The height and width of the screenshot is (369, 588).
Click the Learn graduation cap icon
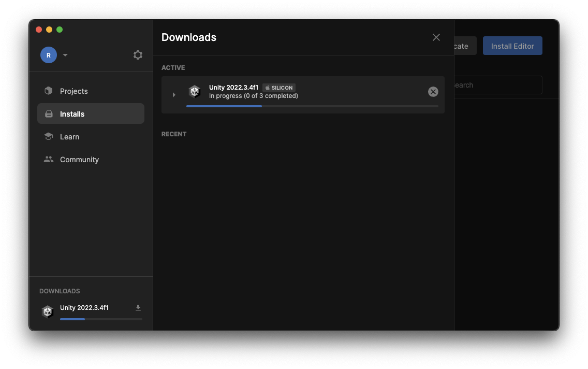pyautogui.click(x=48, y=136)
